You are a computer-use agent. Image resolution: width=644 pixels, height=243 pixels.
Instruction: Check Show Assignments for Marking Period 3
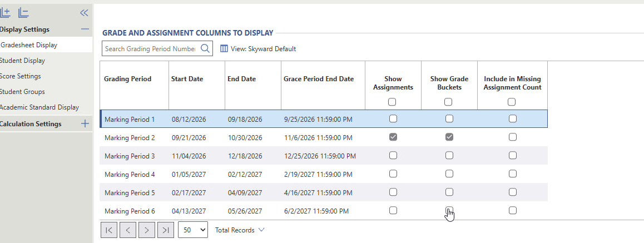tap(393, 155)
